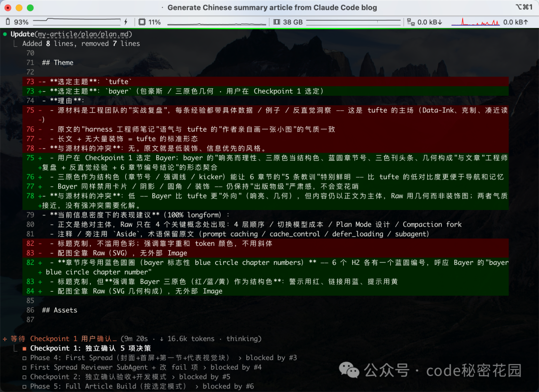Click the yellow minimize window button
Image resolution: width=539 pixels, height=392 pixels.
[19, 7]
